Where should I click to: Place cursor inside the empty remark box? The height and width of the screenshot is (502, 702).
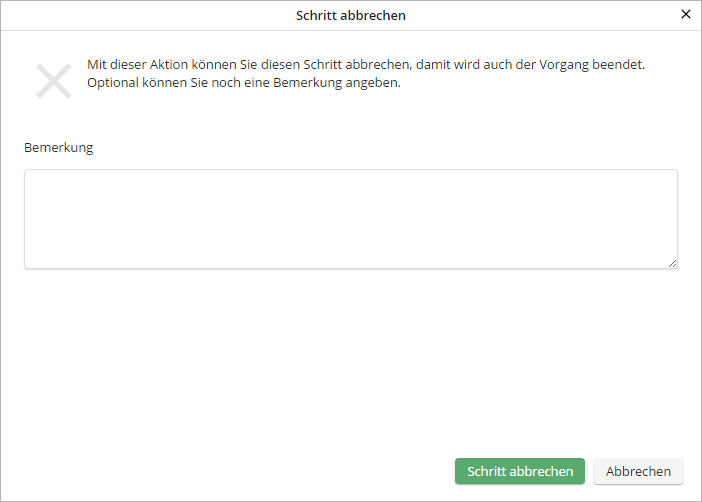coord(351,219)
